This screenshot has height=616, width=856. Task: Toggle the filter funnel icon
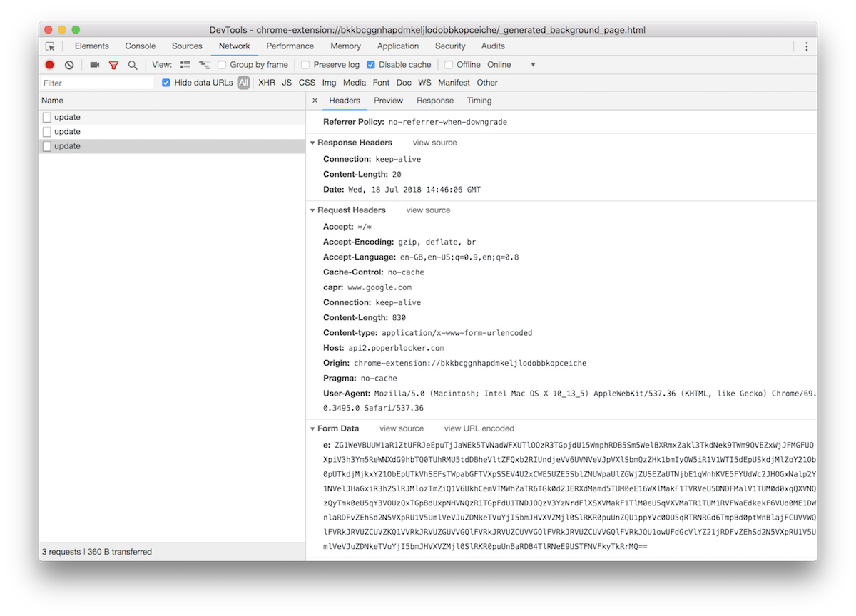click(113, 65)
